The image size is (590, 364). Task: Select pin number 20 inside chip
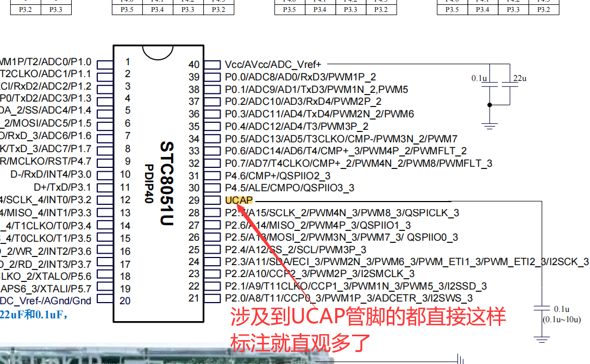125,301
